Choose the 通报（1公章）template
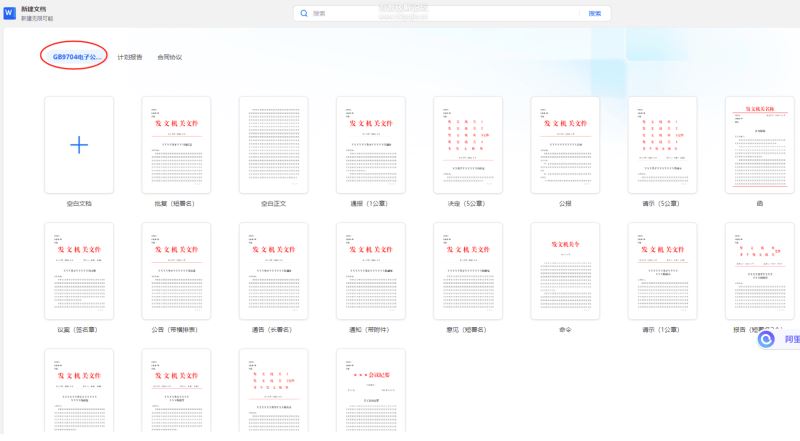The height and width of the screenshot is (441, 800). tap(371, 144)
